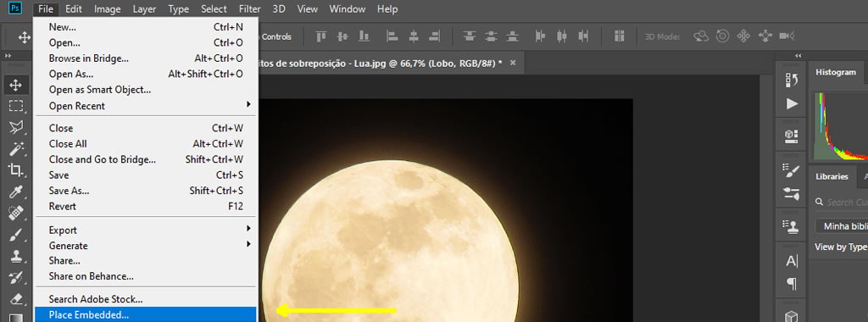
Task: Align left edges in the options bar
Action: click(392, 36)
